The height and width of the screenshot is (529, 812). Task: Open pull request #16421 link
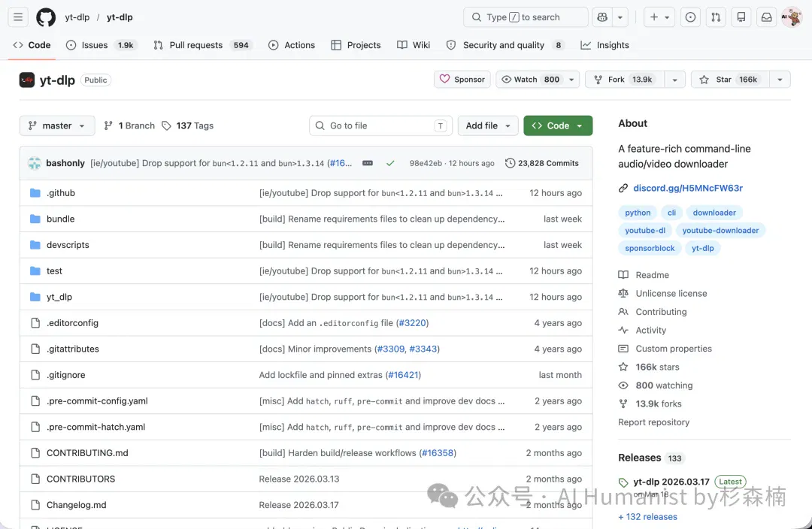(x=403, y=375)
